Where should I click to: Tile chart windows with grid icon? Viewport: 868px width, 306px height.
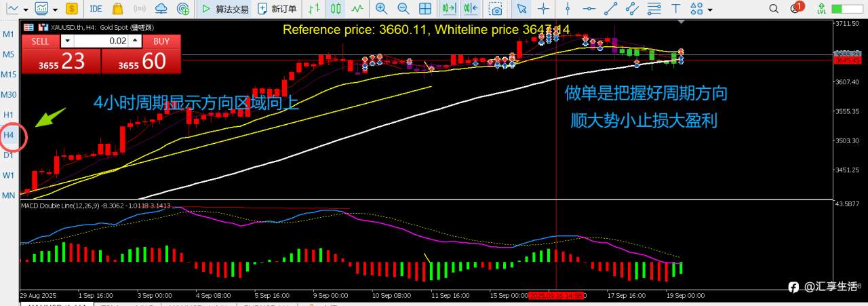425,9
